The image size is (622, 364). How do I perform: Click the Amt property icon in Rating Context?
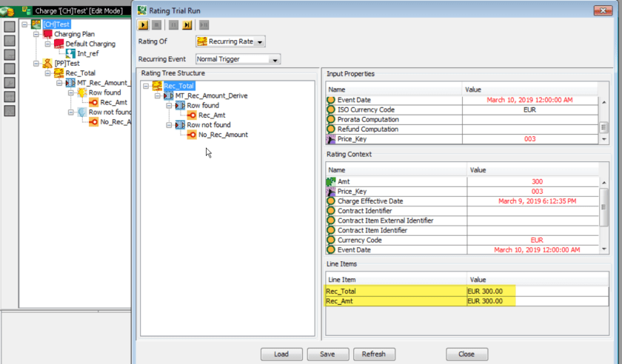(331, 181)
